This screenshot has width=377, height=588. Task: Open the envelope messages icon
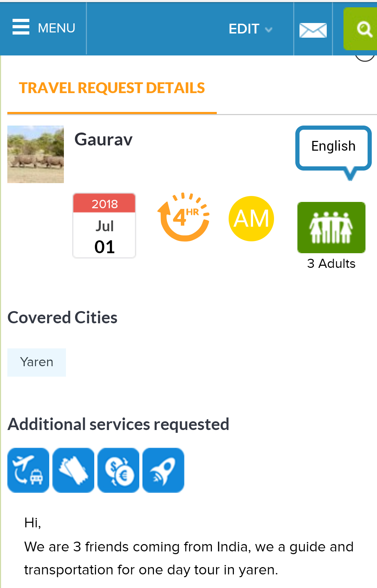(x=313, y=30)
